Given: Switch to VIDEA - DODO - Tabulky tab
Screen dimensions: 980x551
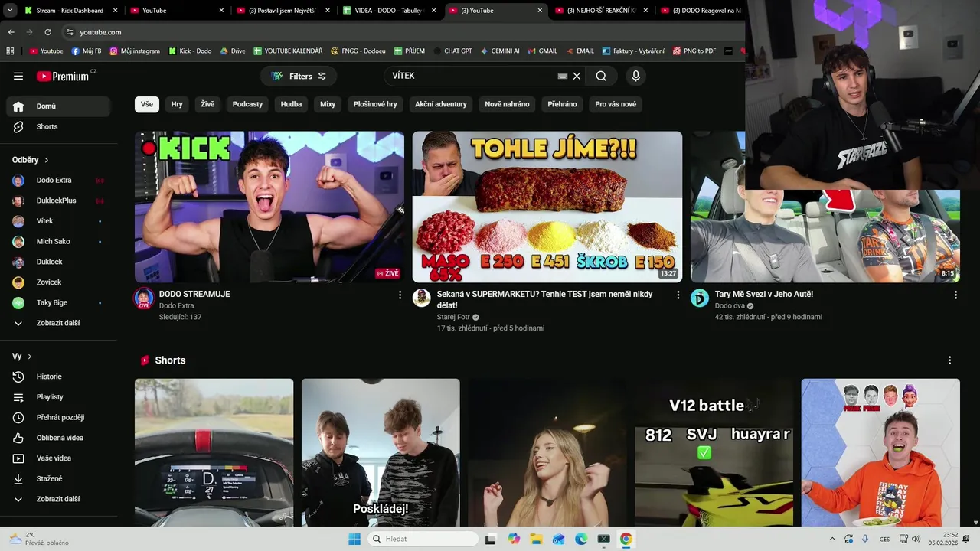Looking at the screenshot, I should click(x=388, y=11).
